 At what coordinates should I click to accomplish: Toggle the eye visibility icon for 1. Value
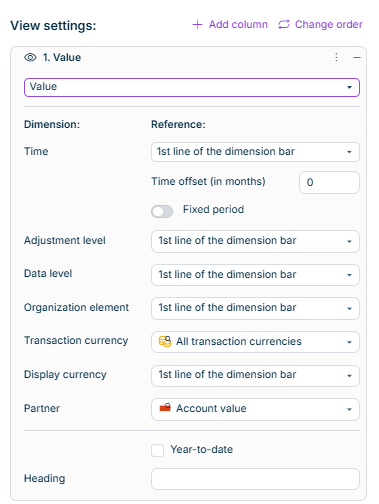pyautogui.click(x=30, y=58)
